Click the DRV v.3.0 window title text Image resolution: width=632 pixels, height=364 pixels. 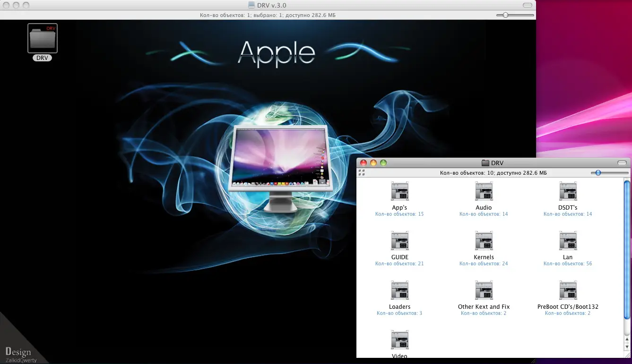coord(272,5)
